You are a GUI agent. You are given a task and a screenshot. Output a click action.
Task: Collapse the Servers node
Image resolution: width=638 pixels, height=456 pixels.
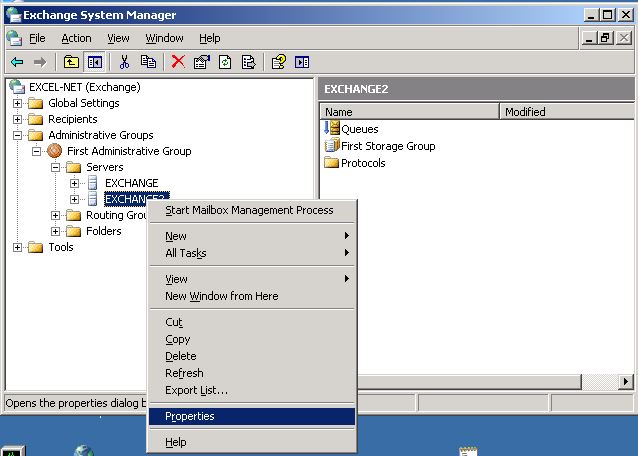click(x=55, y=167)
